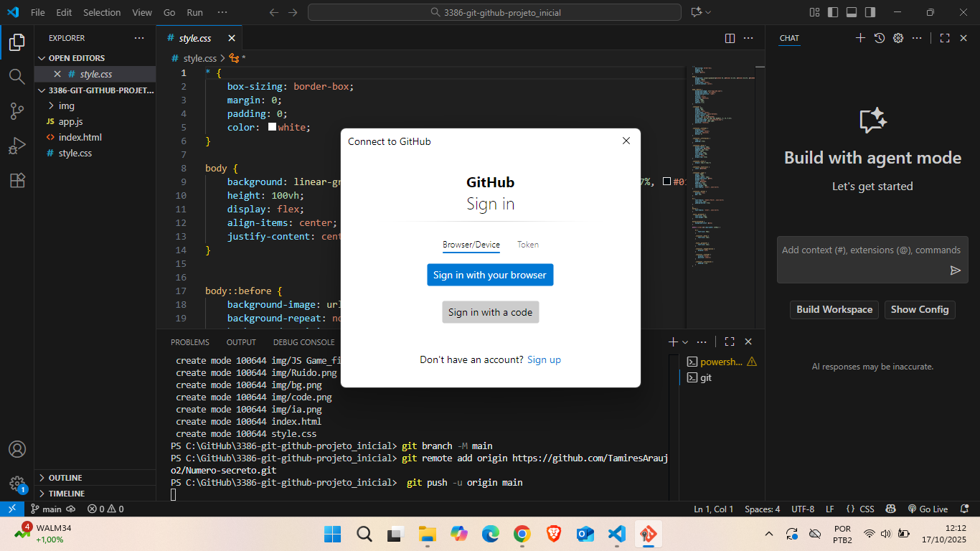This screenshot has width=980, height=551.
Task: Click customize layout icon in title bar
Action: (814, 12)
